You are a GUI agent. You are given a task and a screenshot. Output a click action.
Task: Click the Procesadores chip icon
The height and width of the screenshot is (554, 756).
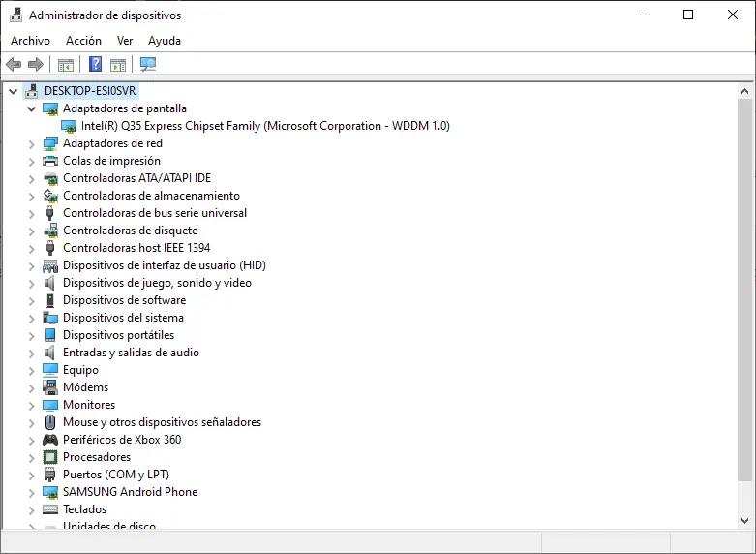click(51, 457)
